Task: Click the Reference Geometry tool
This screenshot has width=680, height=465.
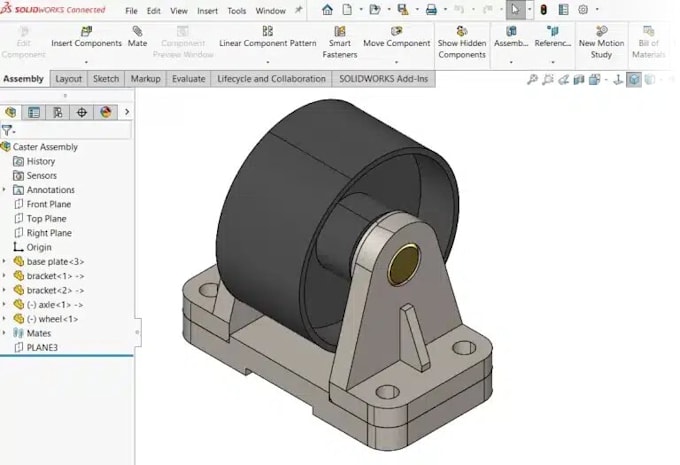Action: click(552, 37)
